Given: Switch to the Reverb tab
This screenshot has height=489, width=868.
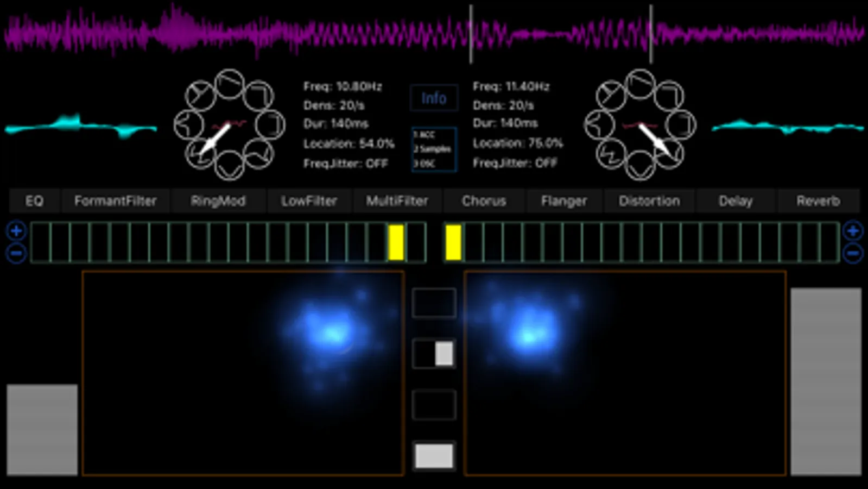Looking at the screenshot, I should [x=818, y=201].
